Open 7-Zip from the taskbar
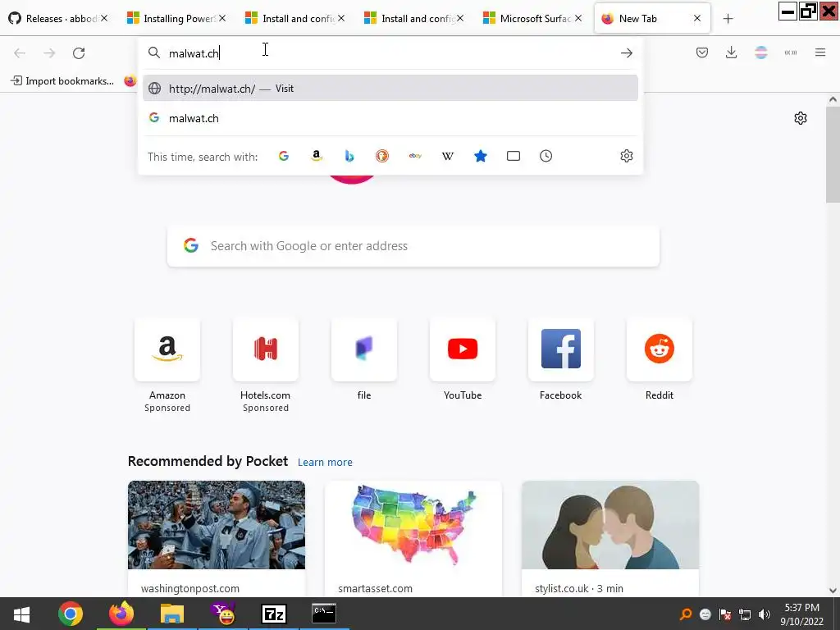840x630 pixels. (x=274, y=614)
